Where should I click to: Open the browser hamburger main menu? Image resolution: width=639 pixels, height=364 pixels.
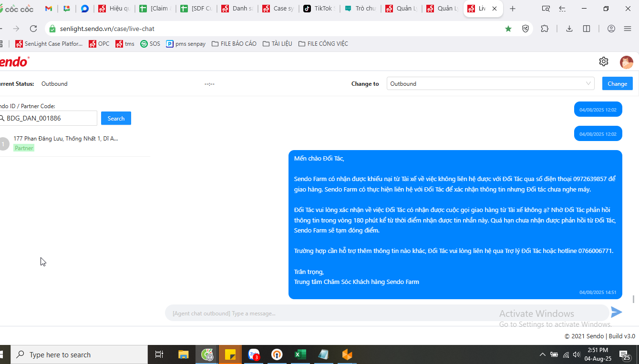(x=628, y=29)
